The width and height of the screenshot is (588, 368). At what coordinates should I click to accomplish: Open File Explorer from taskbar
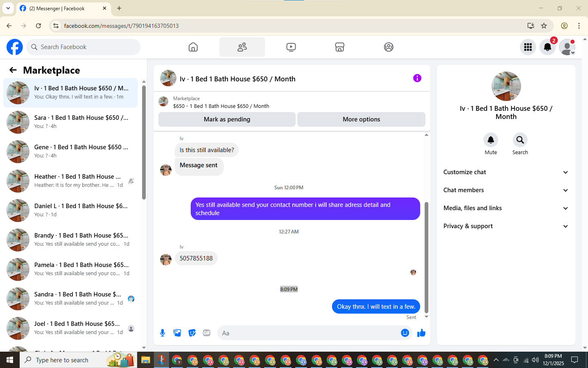[x=146, y=360]
